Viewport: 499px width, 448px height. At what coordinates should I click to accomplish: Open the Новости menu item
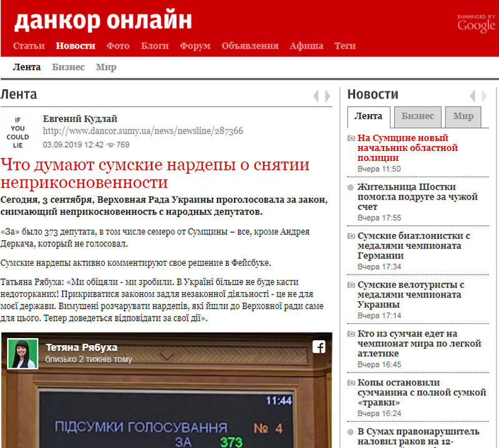pos(75,46)
